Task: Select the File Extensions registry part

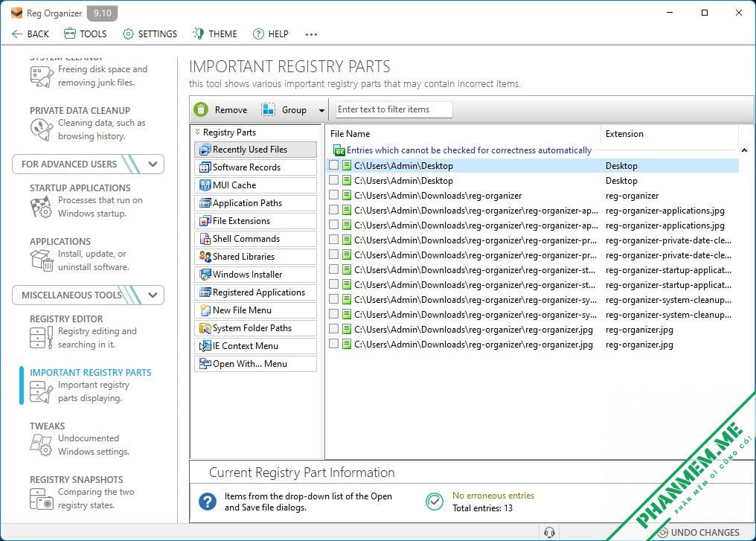Action: (x=255, y=221)
